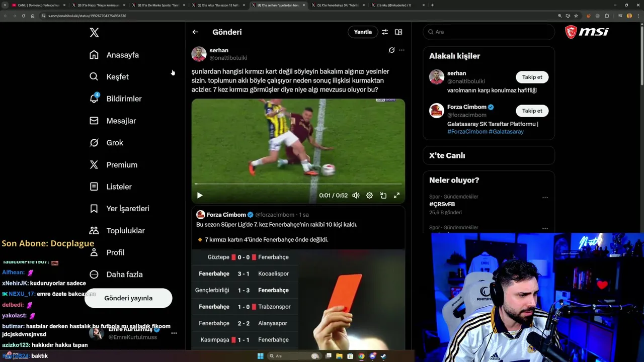
Task: Open Discord from taskbar
Action: 372,356
